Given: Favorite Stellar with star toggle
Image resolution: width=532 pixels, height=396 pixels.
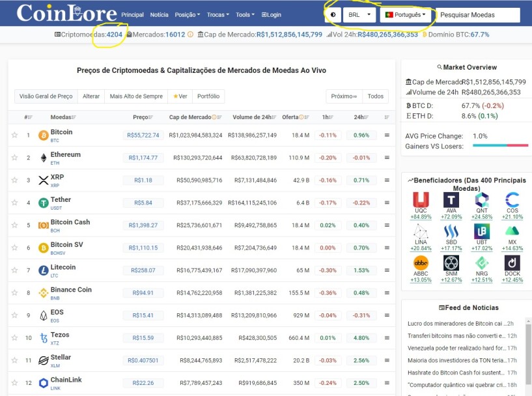Looking at the screenshot, I should coord(14,360).
